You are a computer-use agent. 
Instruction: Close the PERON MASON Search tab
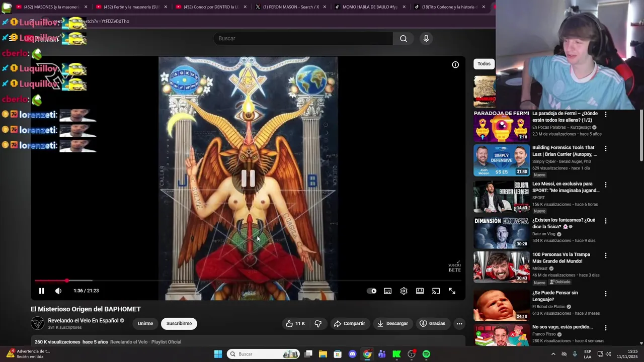tap(324, 7)
